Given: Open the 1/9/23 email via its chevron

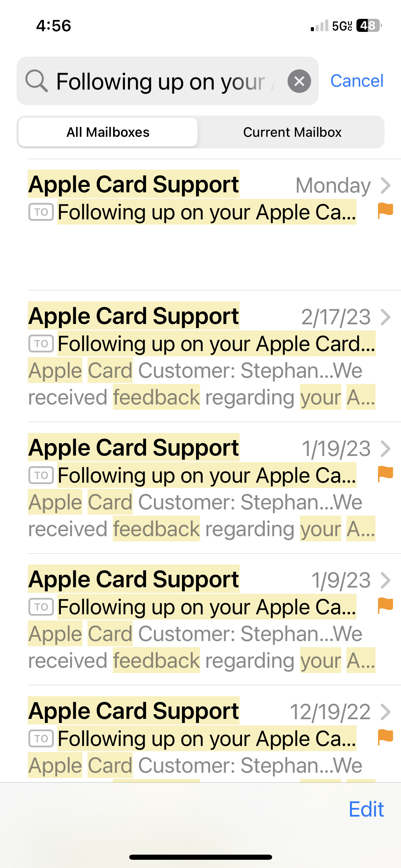Looking at the screenshot, I should 386,580.
